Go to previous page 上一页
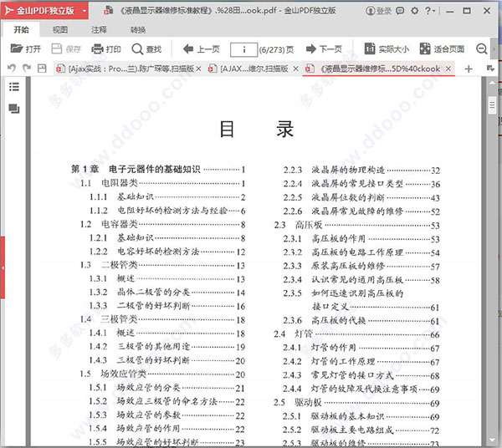This screenshot has width=502, height=448. click(x=202, y=49)
